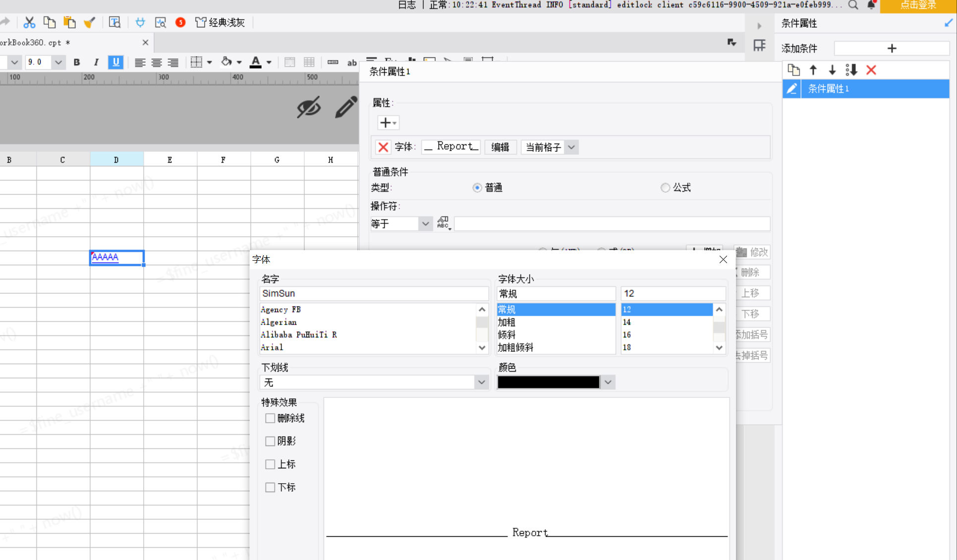Click the condition value input field
Image resolution: width=957 pixels, height=560 pixels.
point(612,224)
